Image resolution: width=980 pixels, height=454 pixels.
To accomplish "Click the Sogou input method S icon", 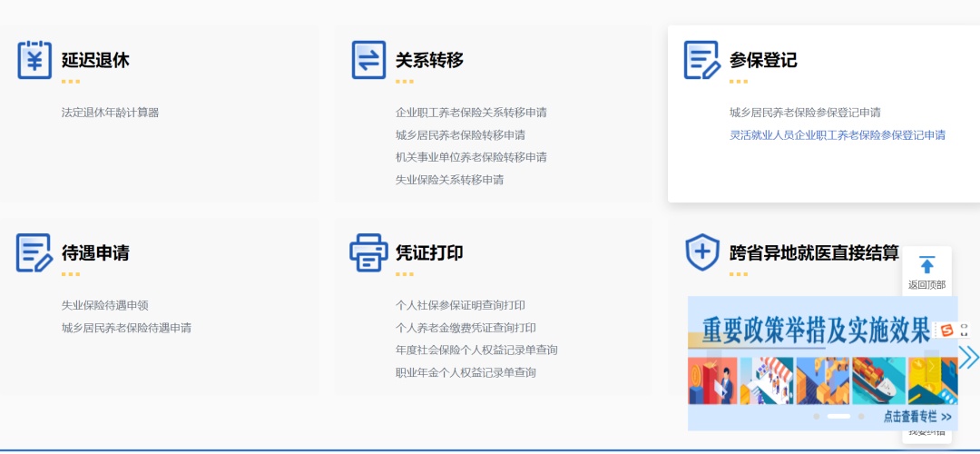I will pos(946,331).
